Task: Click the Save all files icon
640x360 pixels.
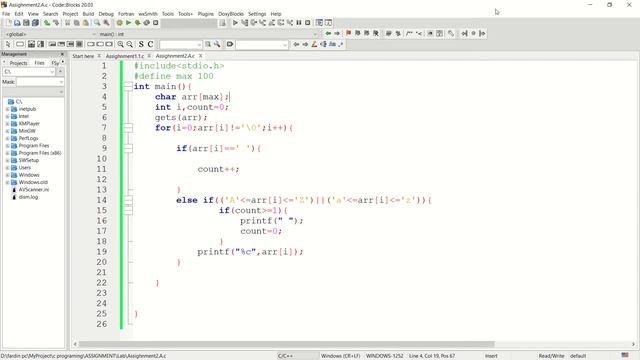Action: pyautogui.click(x=35, y=23)
